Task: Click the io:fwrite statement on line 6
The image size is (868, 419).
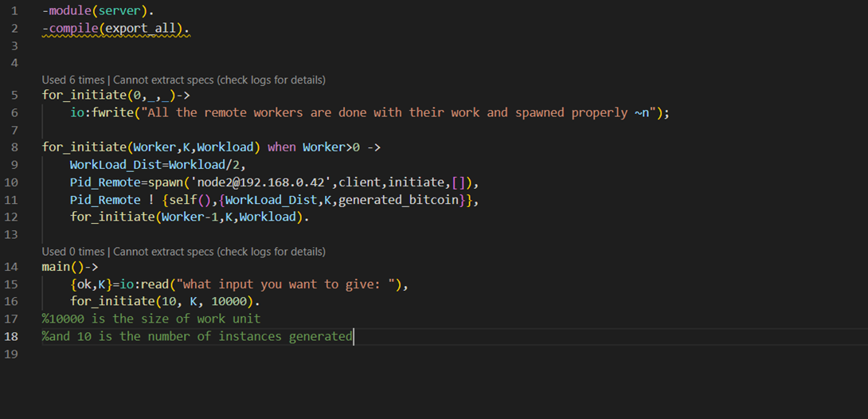Action: pyautogui.click(x=369, y=113)
